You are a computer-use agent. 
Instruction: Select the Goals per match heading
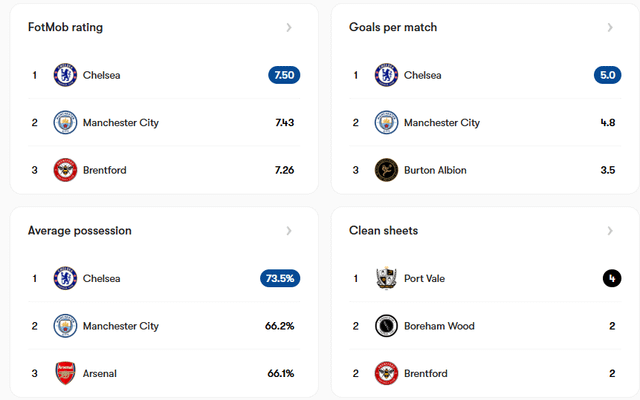tap(393, 28)
